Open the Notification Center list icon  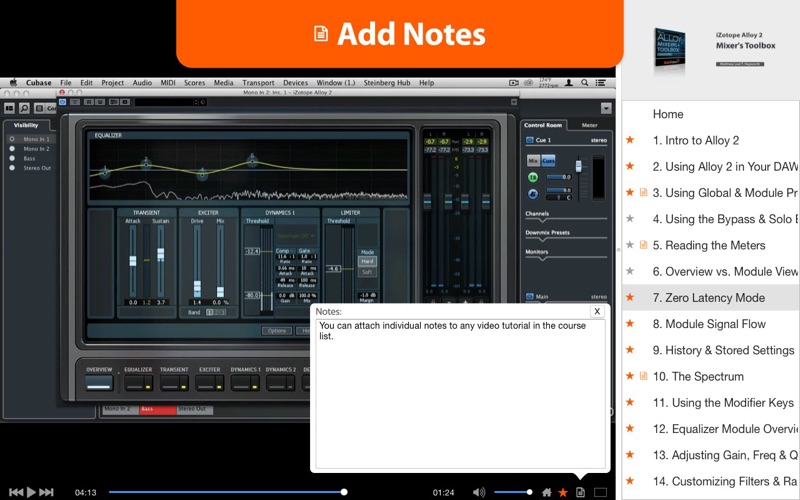click(x=601, y=83)
